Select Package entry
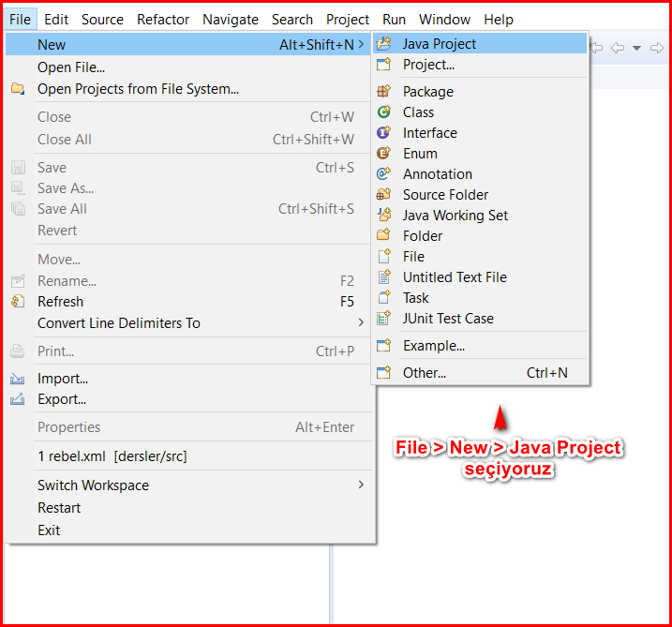Viewport: 672px width, 627px height. coord(480,91)
